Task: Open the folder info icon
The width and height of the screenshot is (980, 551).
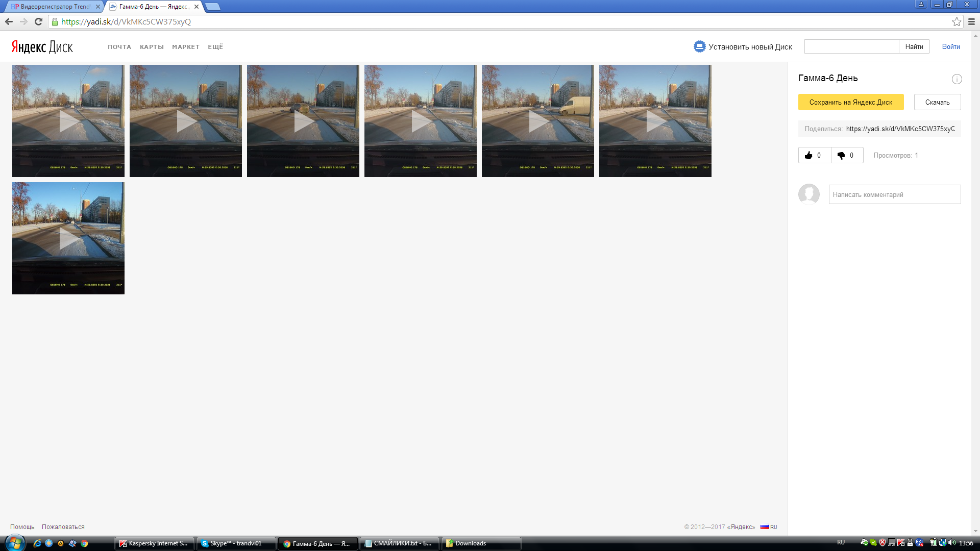Action: (x=957, y=79)
